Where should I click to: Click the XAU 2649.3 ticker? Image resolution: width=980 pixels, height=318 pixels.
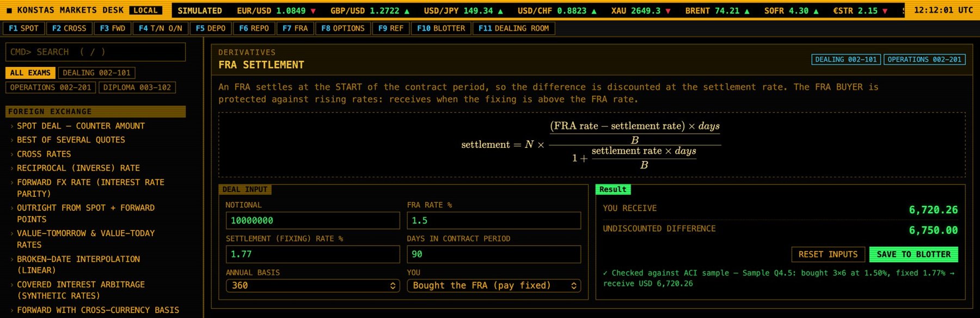click(x=641, y=11)
